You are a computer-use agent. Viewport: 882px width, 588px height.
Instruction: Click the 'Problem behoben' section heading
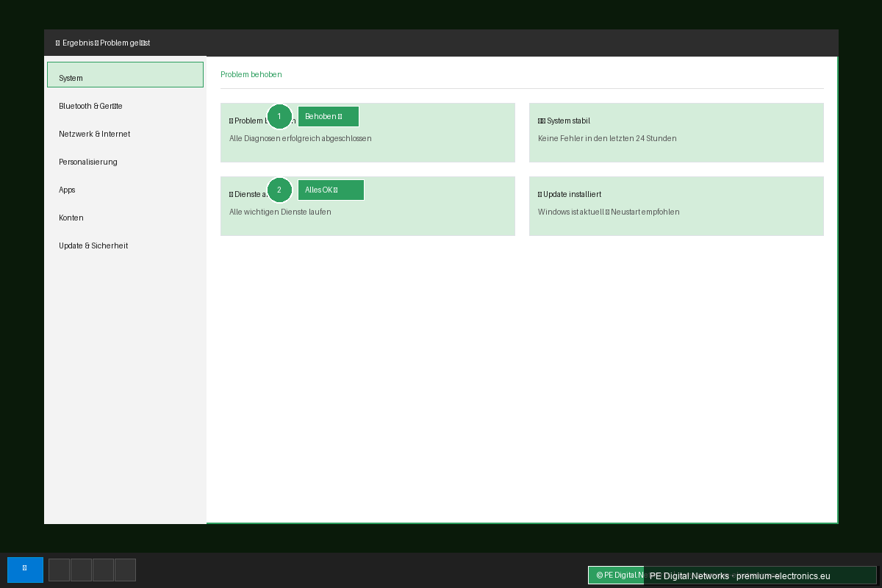[x=251, y=74]
